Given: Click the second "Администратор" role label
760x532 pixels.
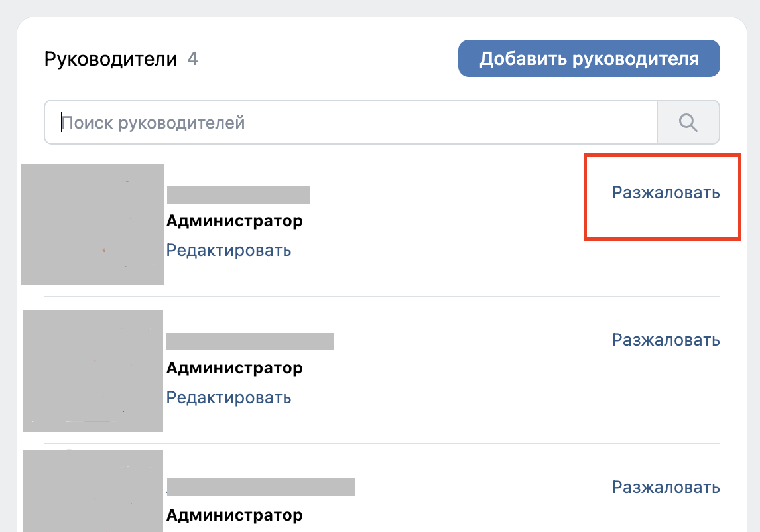Looking at the screenshot, I should pyautogui.click(x=235, y=367).
